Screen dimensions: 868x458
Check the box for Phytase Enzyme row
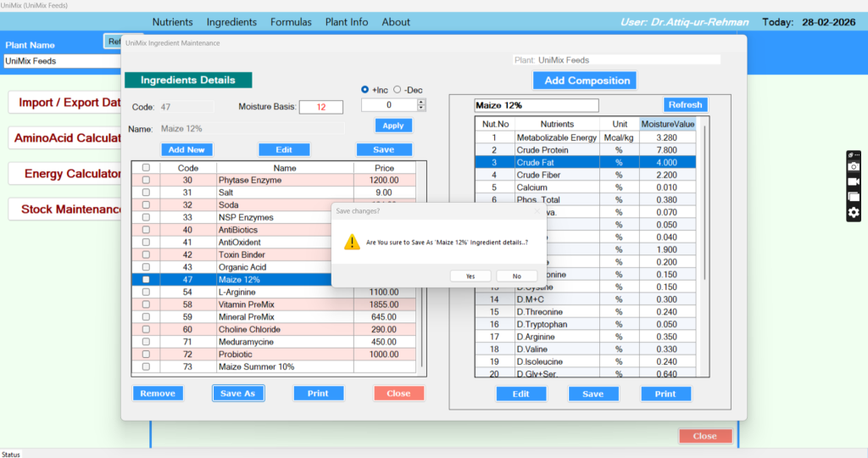tap(146, 181)
